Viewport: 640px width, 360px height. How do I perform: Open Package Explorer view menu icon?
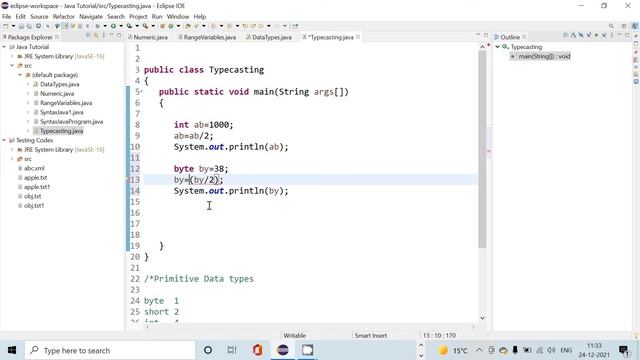104,36
